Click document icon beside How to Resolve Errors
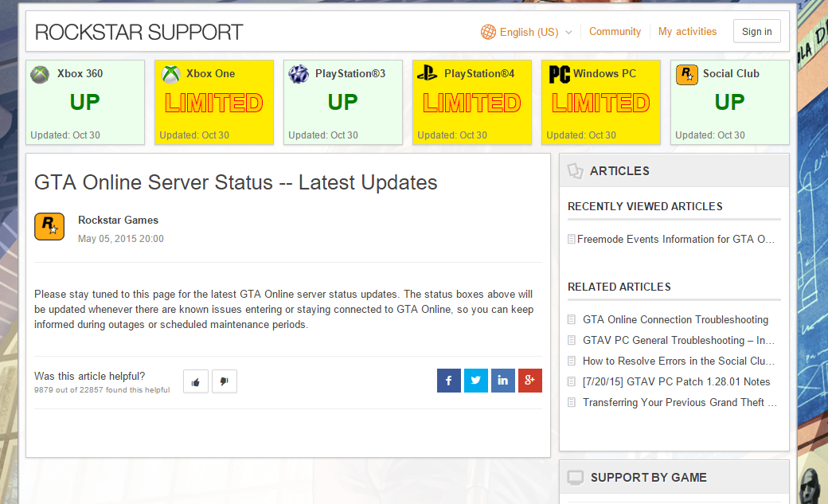Screen dimensions: 828x504 [x=572, y=361]
